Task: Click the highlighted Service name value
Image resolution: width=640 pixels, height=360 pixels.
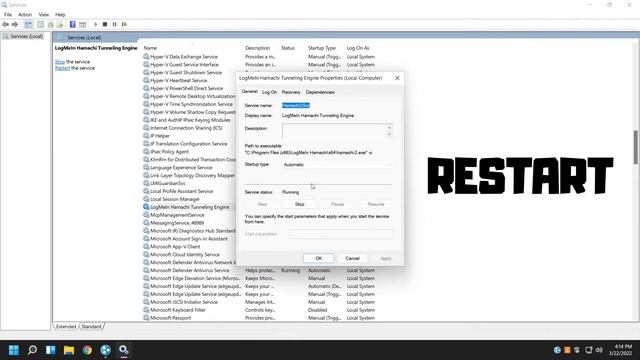Action: pyautogui.click(x=296, y=105)
